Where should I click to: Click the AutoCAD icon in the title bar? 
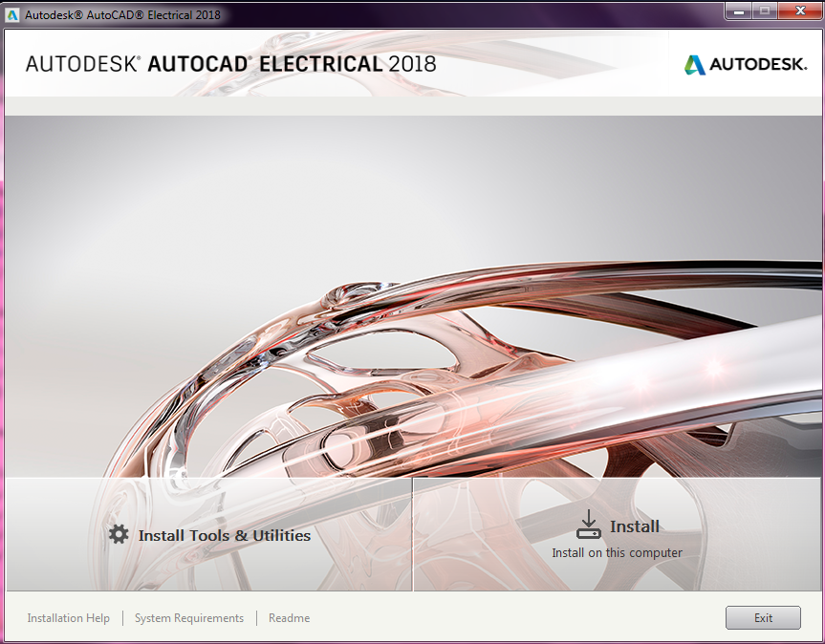[11, 14]
